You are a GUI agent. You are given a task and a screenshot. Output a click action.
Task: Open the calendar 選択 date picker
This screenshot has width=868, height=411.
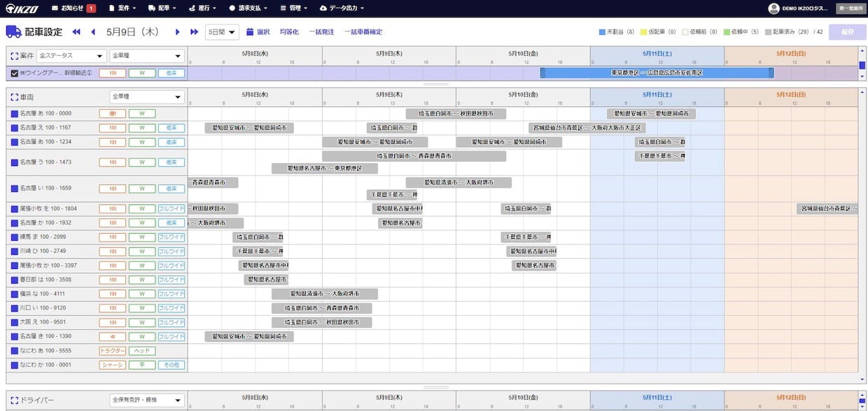click(258, 32)
